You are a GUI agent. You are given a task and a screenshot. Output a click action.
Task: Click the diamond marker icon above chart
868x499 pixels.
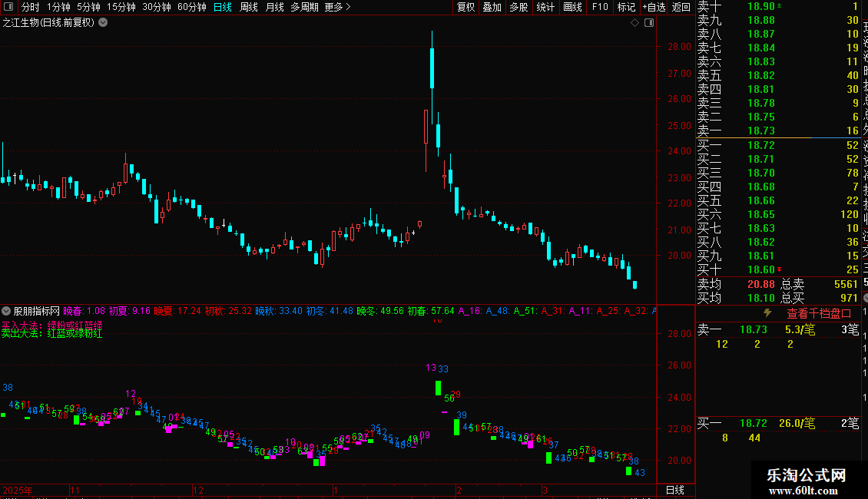click(x=635, y=23)
